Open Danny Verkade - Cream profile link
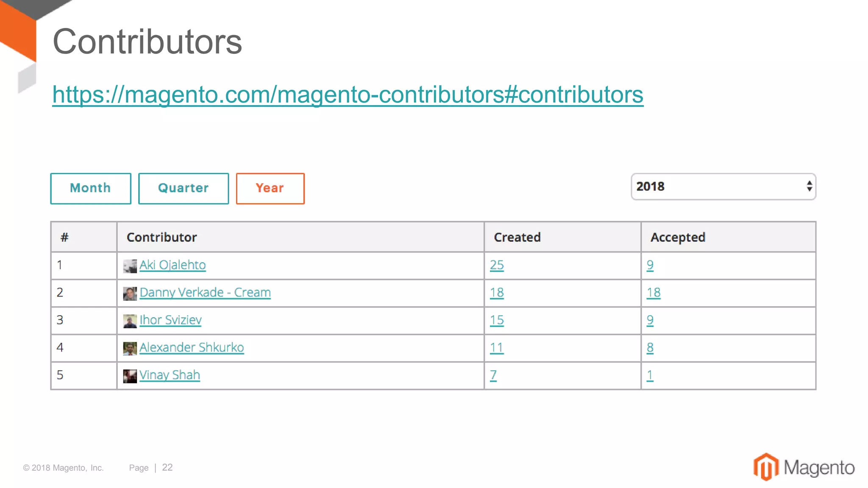868x488 pixels. click(x=205, y=293)
